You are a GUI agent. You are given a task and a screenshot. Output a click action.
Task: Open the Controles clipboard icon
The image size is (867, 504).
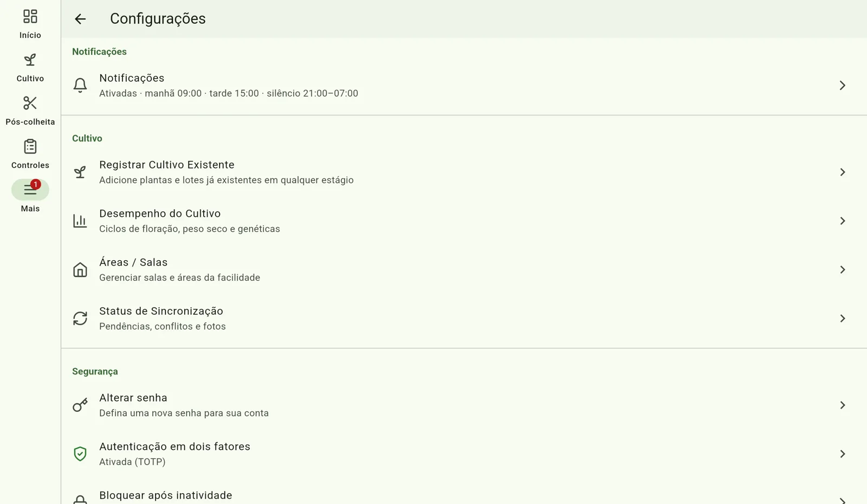(x=30, y=146)
